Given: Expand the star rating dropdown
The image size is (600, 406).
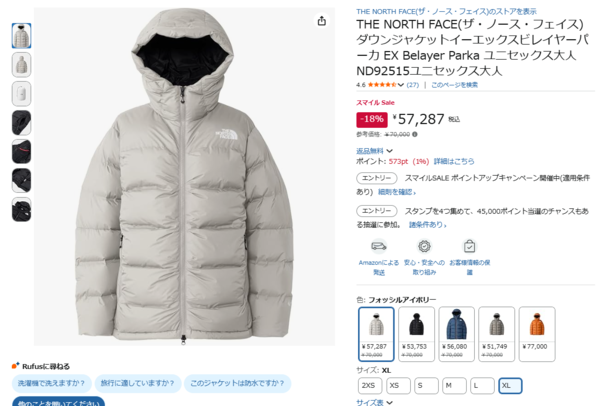Looking at the screenshot, I should point(401,85).
